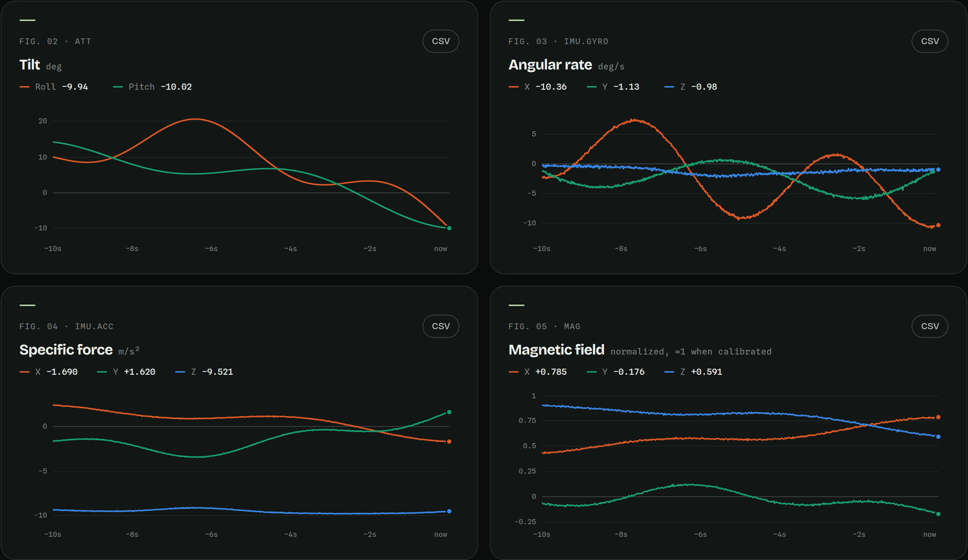Toggle X series in Magnetic field legend

(x=538, y=372)
